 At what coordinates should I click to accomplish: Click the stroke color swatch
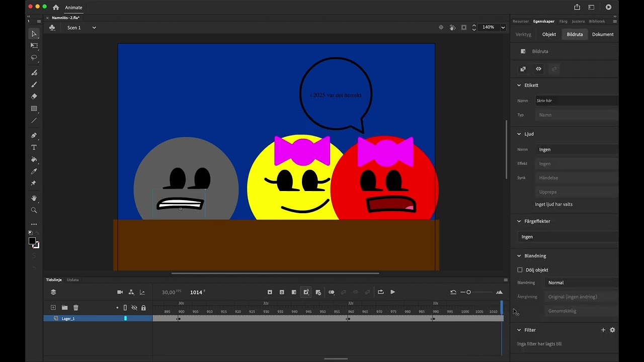tap(36, 245)
